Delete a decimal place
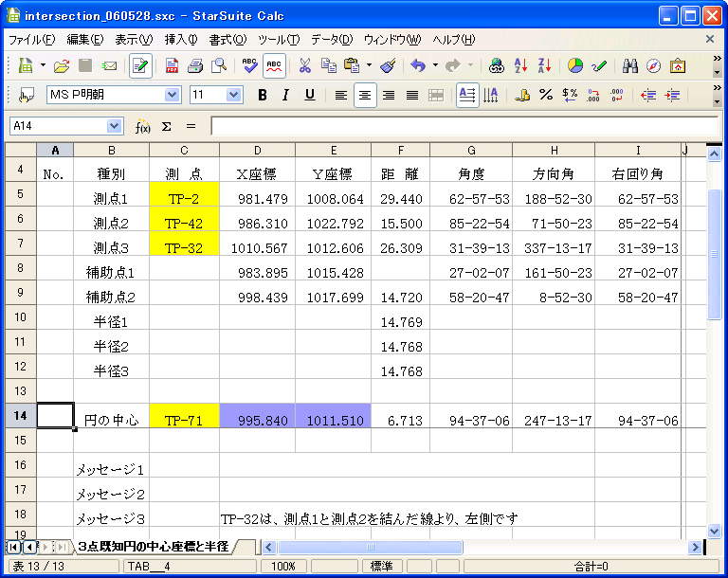The width and height of the screenshot is (728, 578). (x=617, y=95)
